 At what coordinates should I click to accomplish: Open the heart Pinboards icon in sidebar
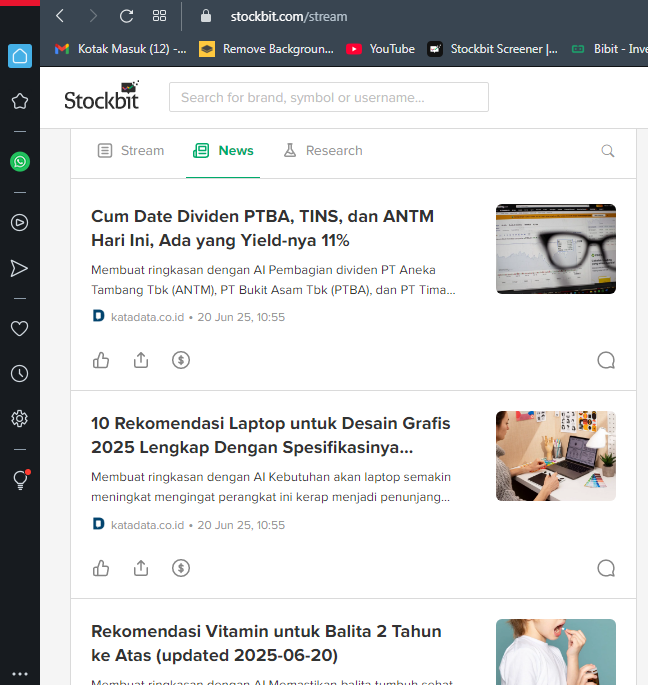coord(20,329)
